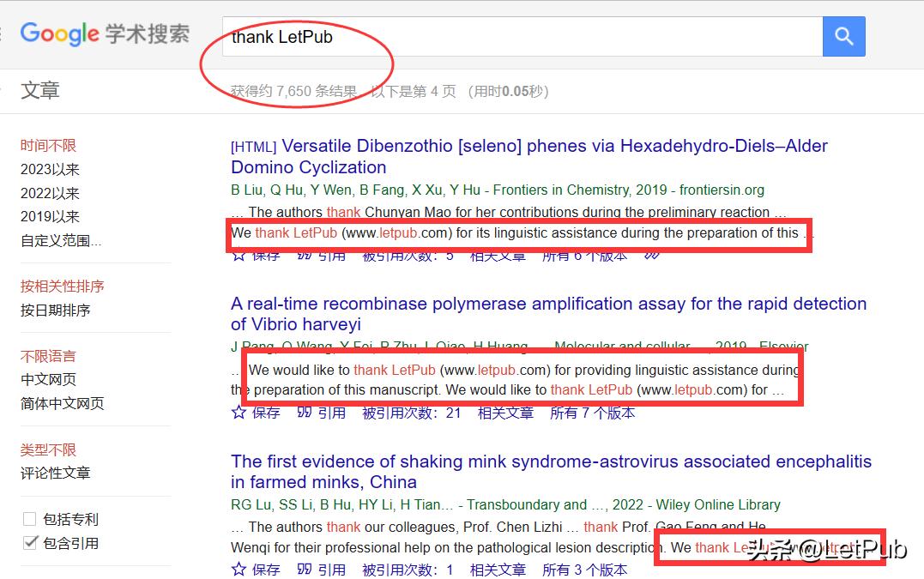Open 相关文章 for mink syndrome article
This screenshot has width=924, height=579.
pyautogui.click(x=498, y=570)
